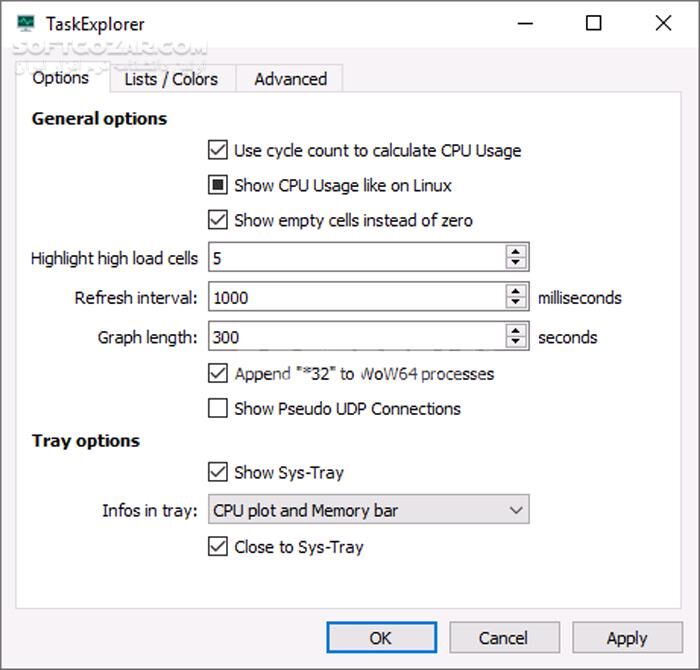This screenshot has width=700, height=670.
Task: Toggle Use cycle count to calculate CPU Usage
Action: pyautogui.click(x=217, y=151)
